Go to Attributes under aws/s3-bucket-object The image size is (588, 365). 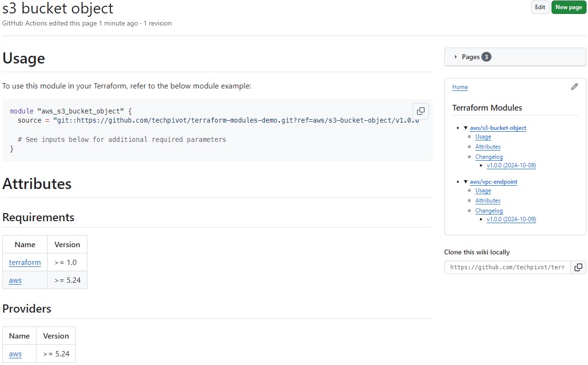click(x=488, y=147)
